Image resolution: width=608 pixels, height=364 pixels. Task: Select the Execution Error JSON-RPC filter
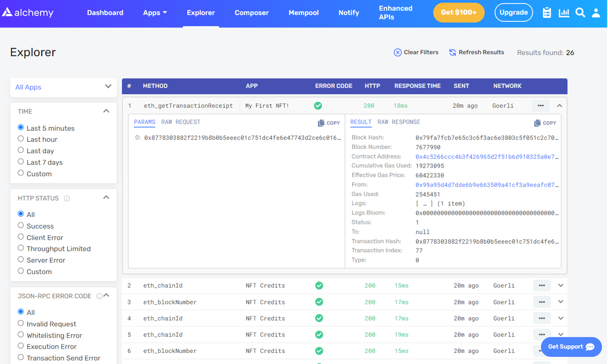click(x=21, y=346)
